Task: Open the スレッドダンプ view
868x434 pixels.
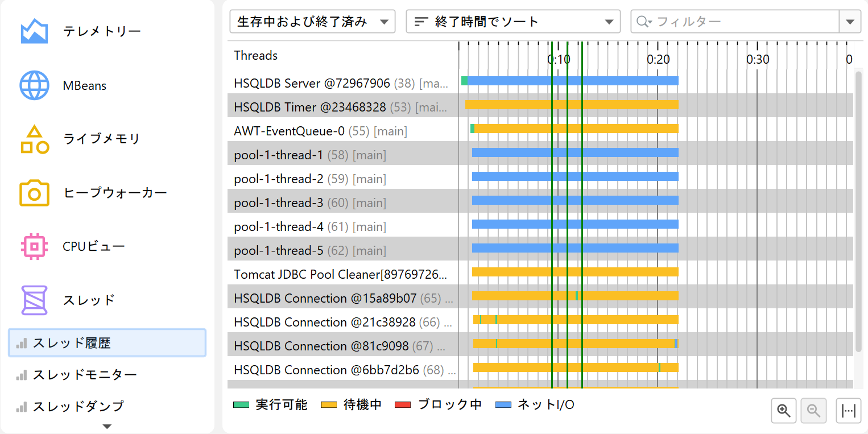Action: click(78, 406)
